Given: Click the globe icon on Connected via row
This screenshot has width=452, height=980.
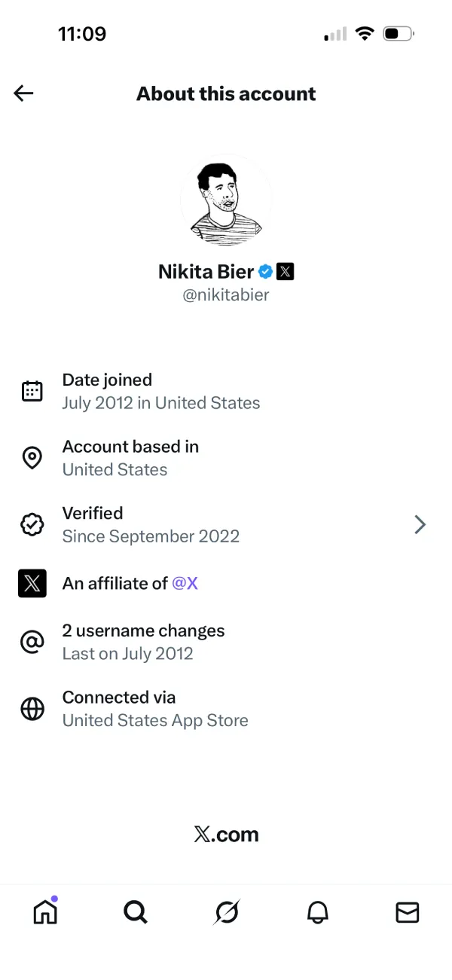Looking at the screenshot, I should (x=32, y=708).
